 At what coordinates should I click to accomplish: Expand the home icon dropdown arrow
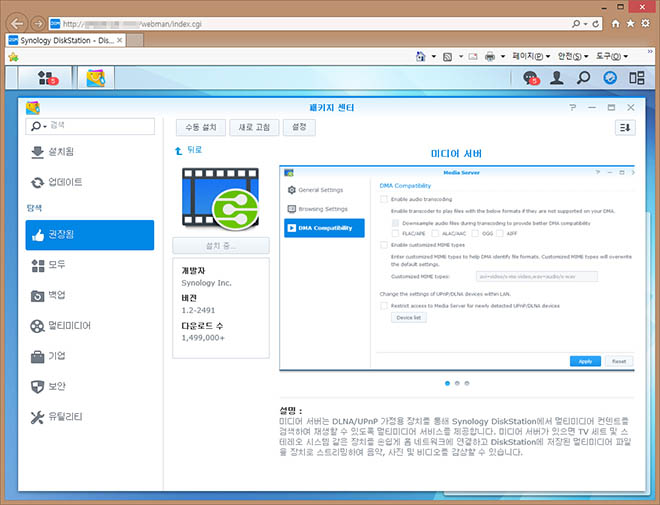pyautogui.click(x=434, y=56)
